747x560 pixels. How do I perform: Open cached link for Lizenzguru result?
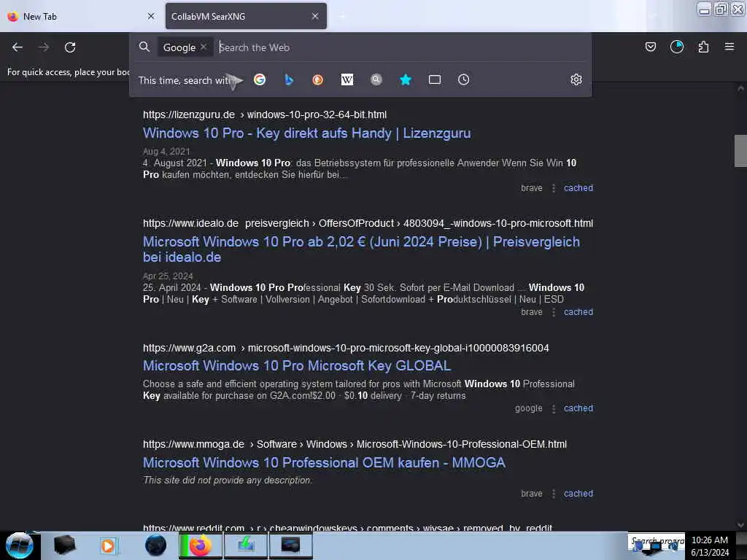pyautogui.click(x=578, y=187)
